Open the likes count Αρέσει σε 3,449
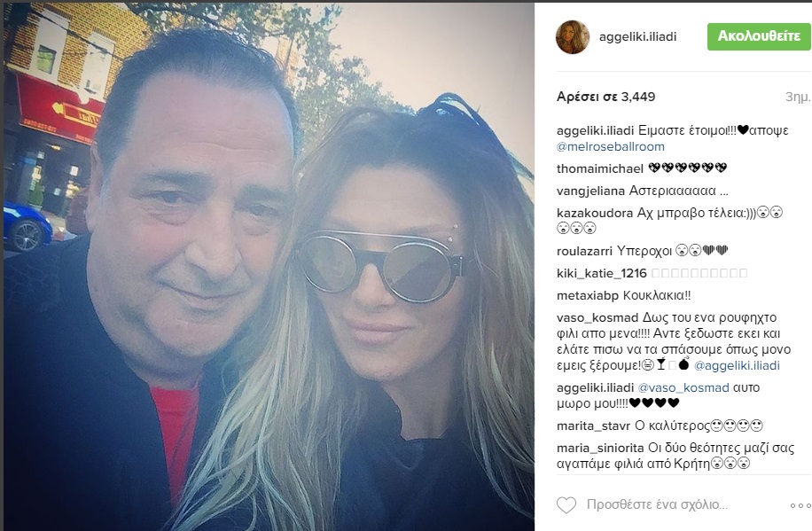 605,97
